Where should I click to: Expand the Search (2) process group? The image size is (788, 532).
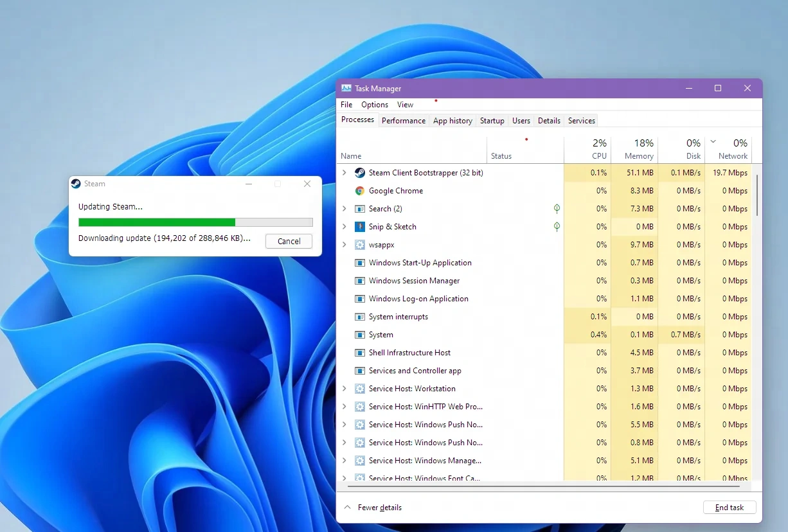(x=344, y=209)
